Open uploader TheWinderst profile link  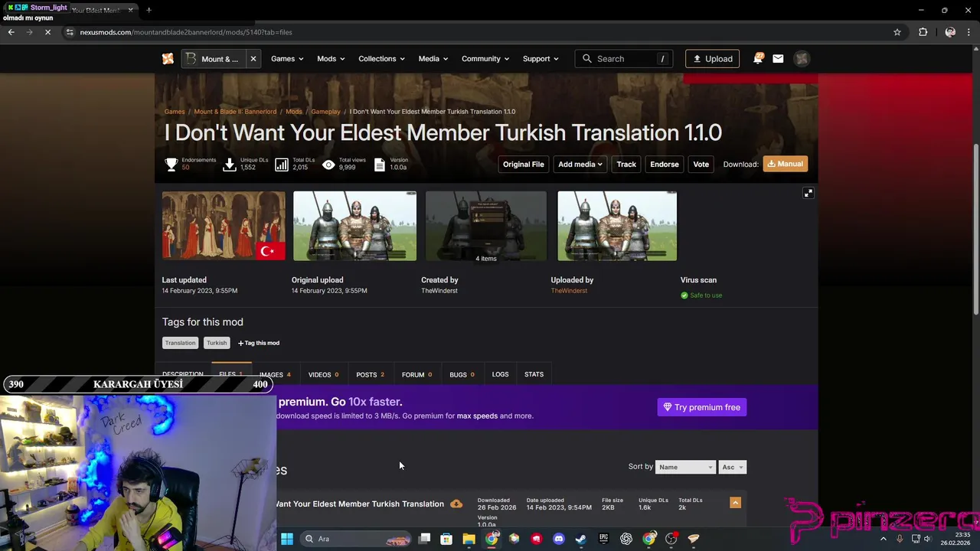pyautogui.click(x=569, y=291)
